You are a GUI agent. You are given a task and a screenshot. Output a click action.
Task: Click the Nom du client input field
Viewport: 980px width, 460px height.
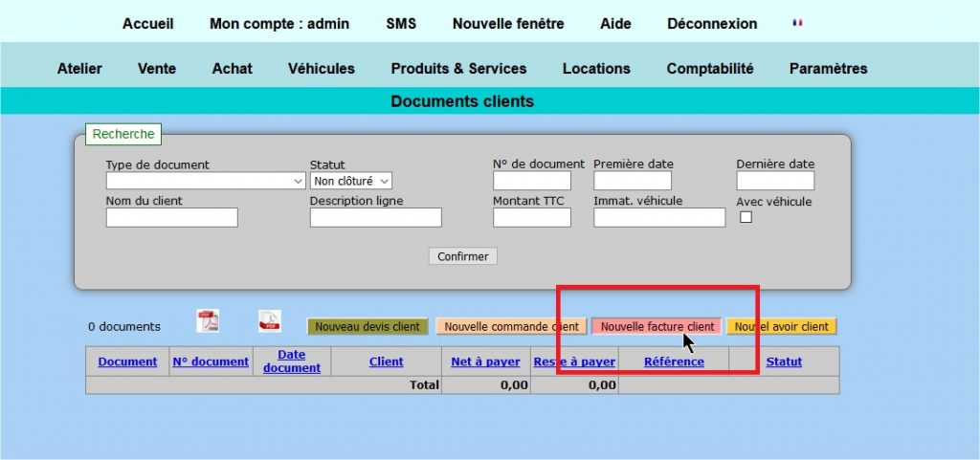point(171,218)
